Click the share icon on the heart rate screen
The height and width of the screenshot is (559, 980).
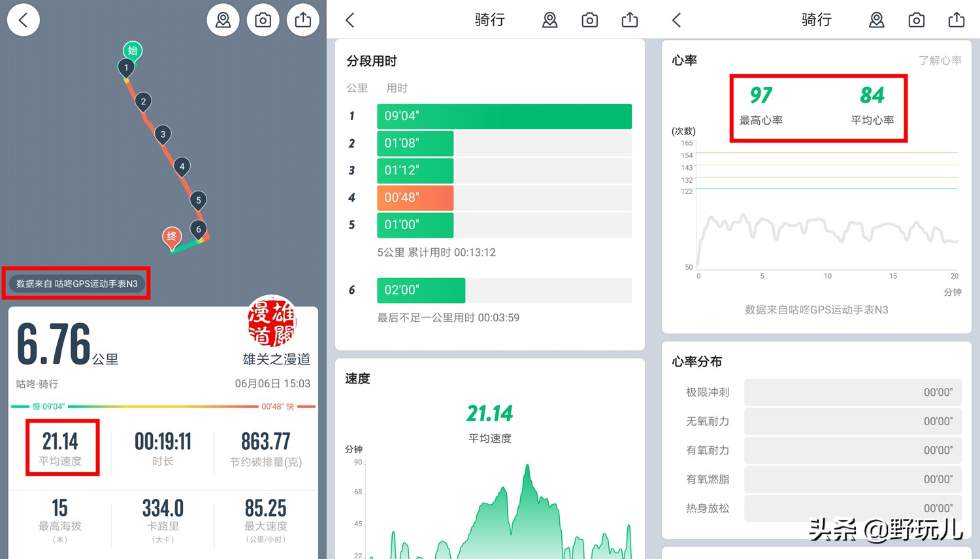(x=956, y=20)
